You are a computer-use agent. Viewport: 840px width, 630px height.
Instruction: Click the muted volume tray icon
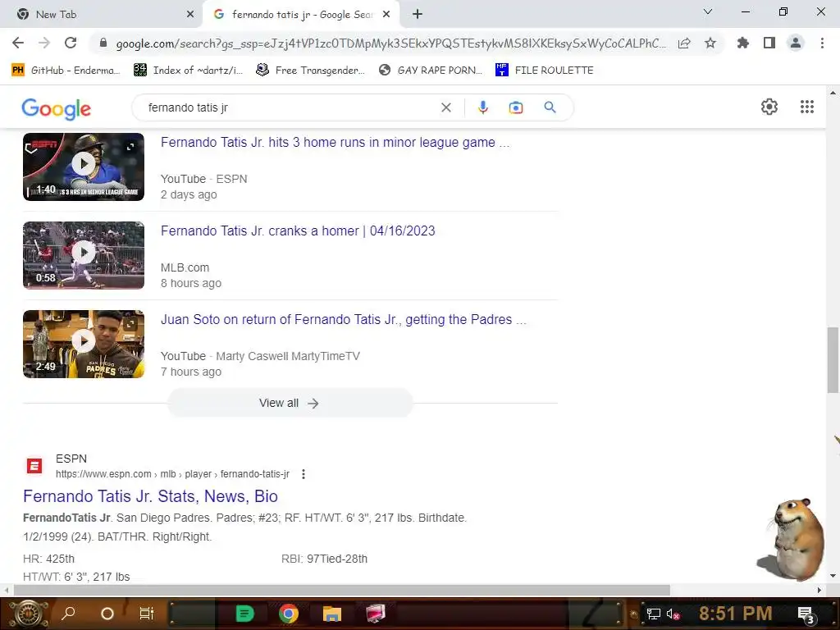673,614
